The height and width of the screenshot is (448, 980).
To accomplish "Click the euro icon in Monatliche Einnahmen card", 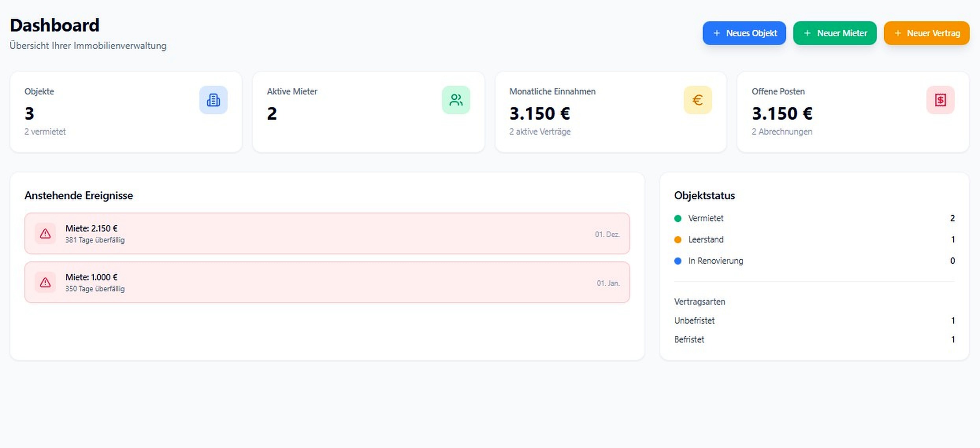I will 698,100.
